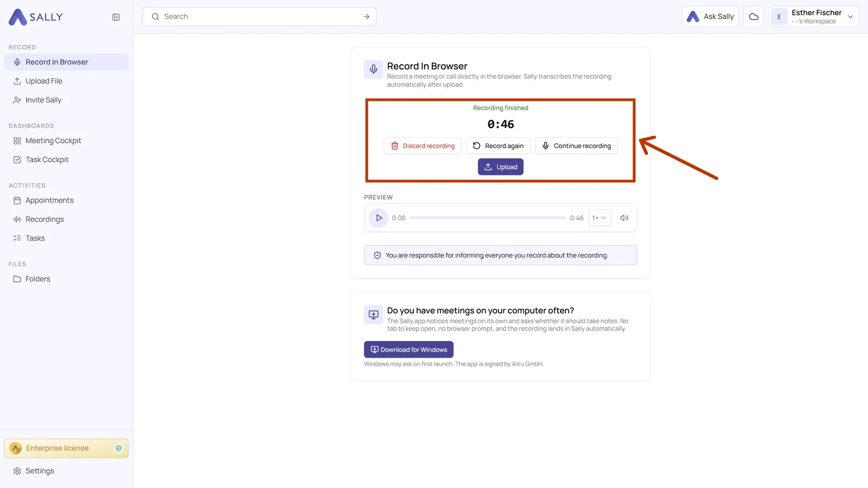Click the search submit arrow icon
Image resolution: width=868 pixels, height=488 pixels.
367,17
